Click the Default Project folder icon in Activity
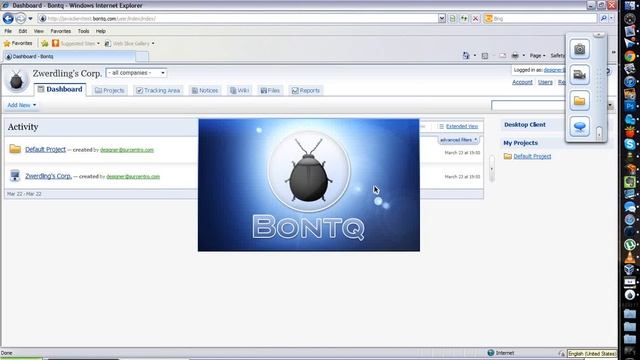Screen dimensions: 640x360 point(15,149)
